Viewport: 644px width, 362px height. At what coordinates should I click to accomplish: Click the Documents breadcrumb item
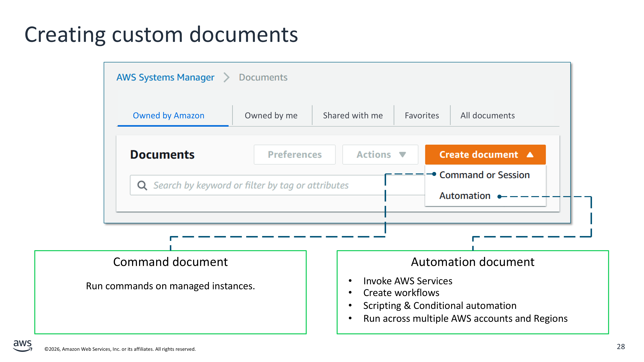coord(263,77)
